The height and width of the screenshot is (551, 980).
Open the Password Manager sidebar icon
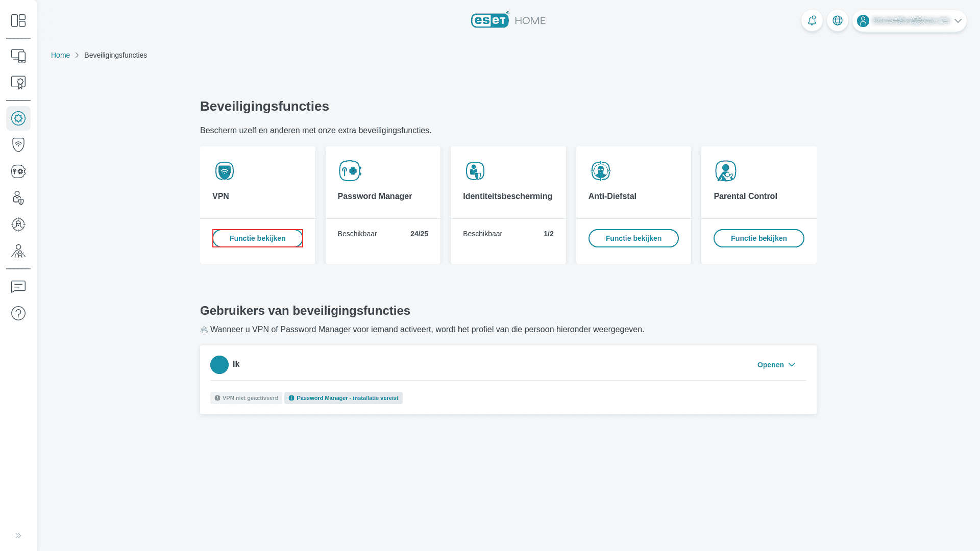[18, 171]
